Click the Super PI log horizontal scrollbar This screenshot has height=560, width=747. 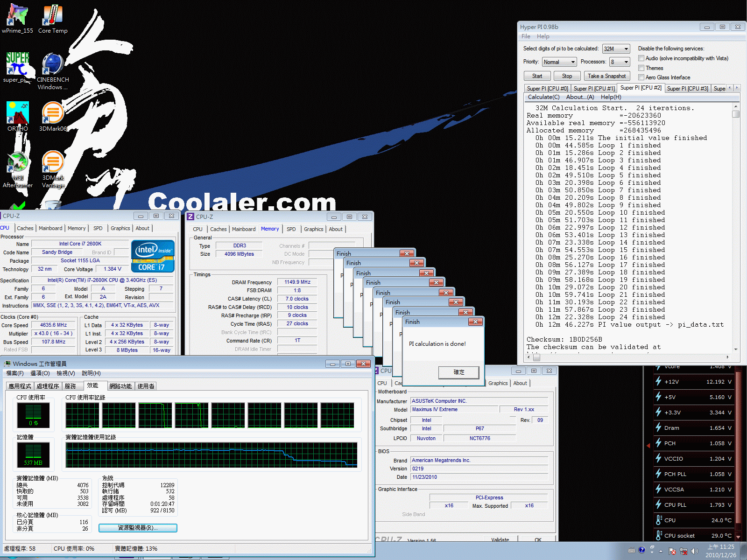(629, 357)
